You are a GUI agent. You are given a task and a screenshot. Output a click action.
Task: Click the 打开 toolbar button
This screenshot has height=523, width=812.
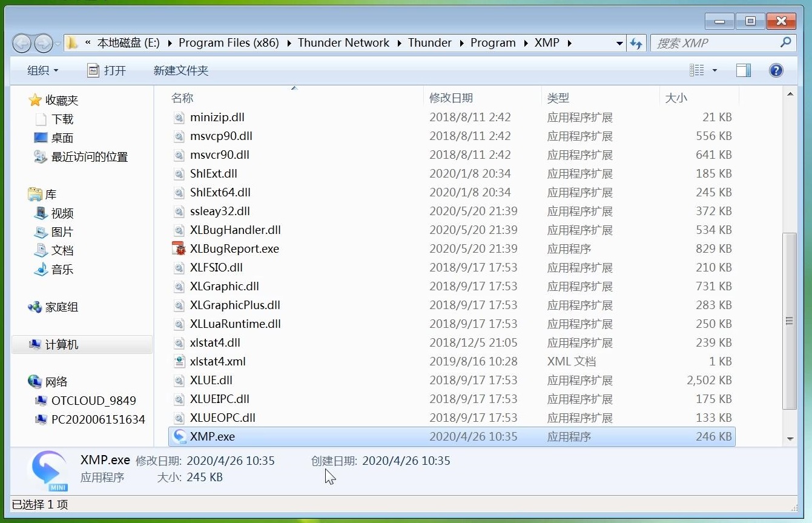point(107,70)
